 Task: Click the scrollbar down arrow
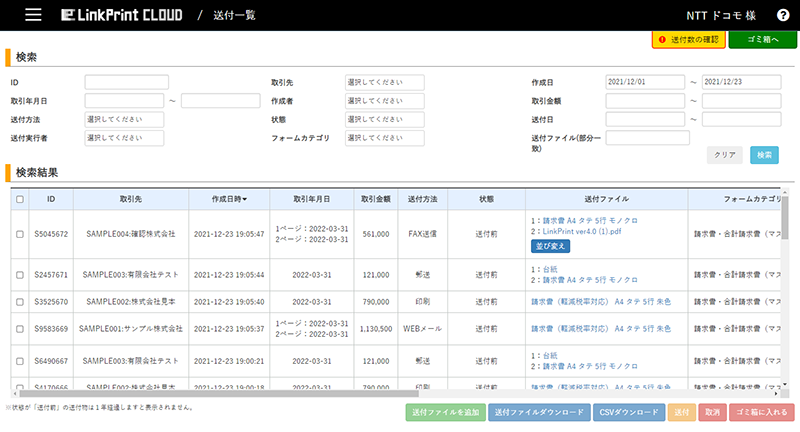point(785,385)
